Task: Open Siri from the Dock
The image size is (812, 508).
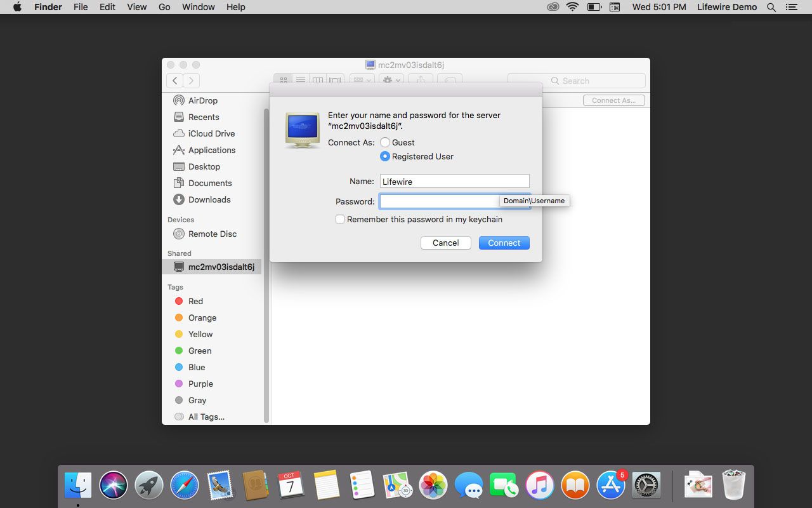Action: pos(114,486)
